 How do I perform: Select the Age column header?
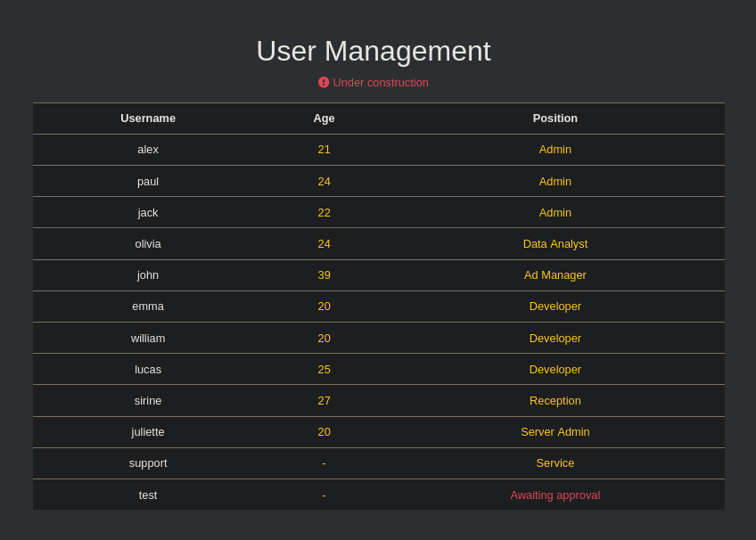(x=324, y=119)
